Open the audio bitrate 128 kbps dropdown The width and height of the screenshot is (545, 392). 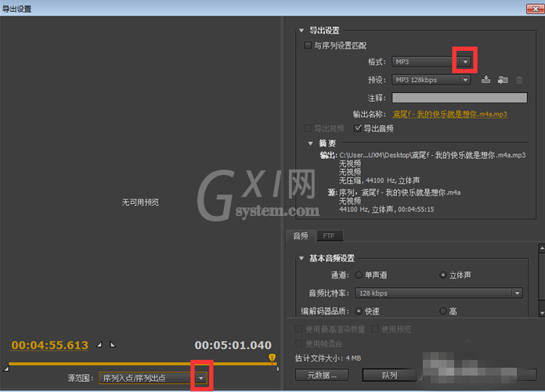pos(439,293)
